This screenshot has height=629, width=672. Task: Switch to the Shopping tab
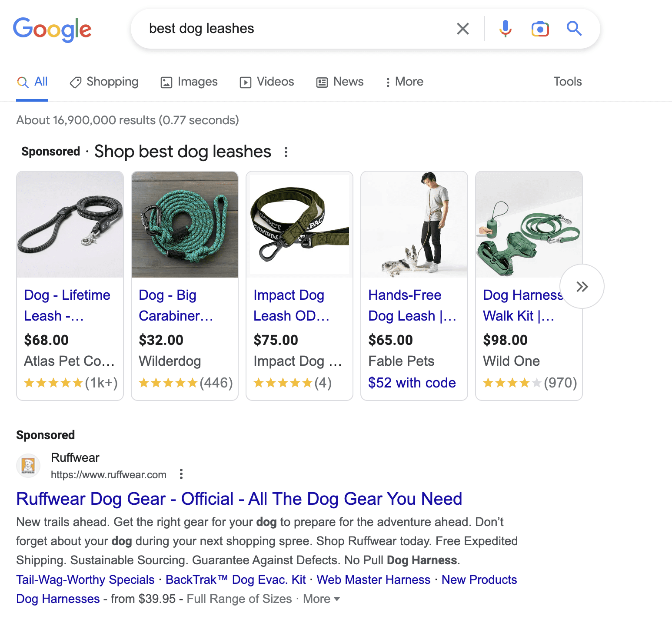104,82
